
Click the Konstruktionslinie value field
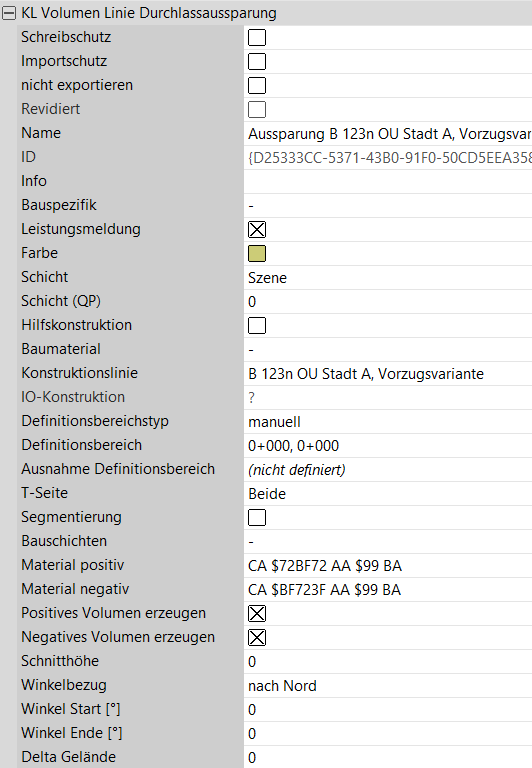click(388, 374)
